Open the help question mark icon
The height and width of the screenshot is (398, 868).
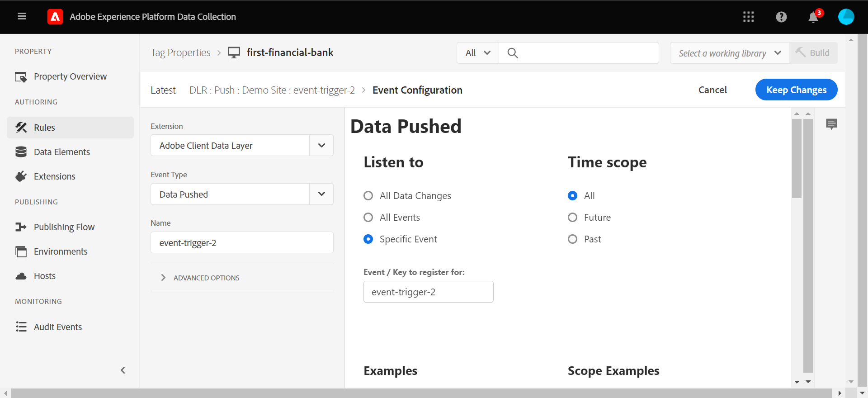781,17
